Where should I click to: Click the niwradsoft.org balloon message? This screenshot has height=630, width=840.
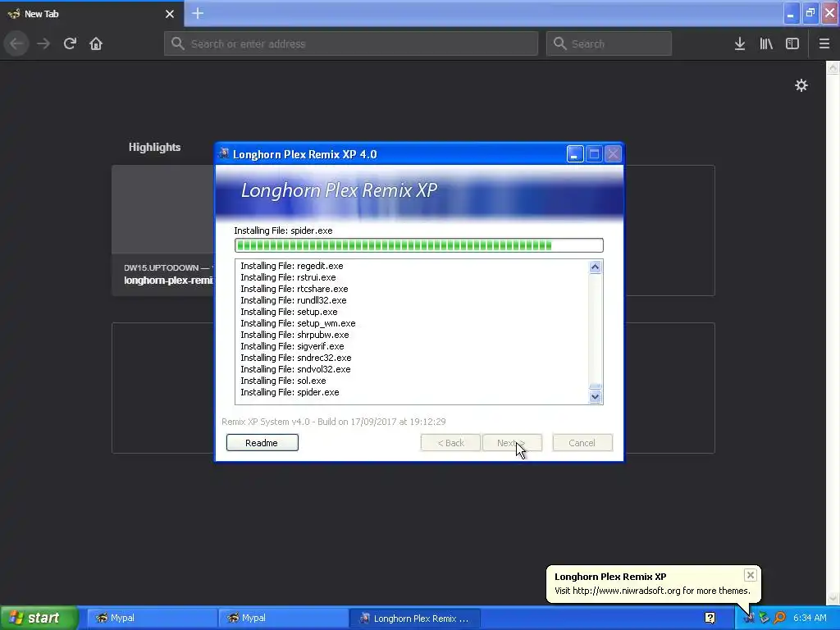[x=652, y=591]
